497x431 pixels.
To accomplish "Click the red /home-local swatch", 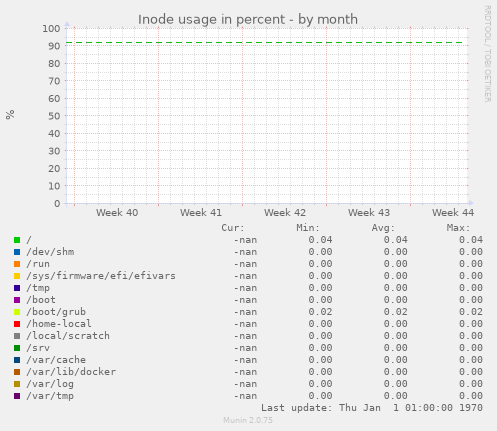I will pyautogui.click(x=17, y=324).
